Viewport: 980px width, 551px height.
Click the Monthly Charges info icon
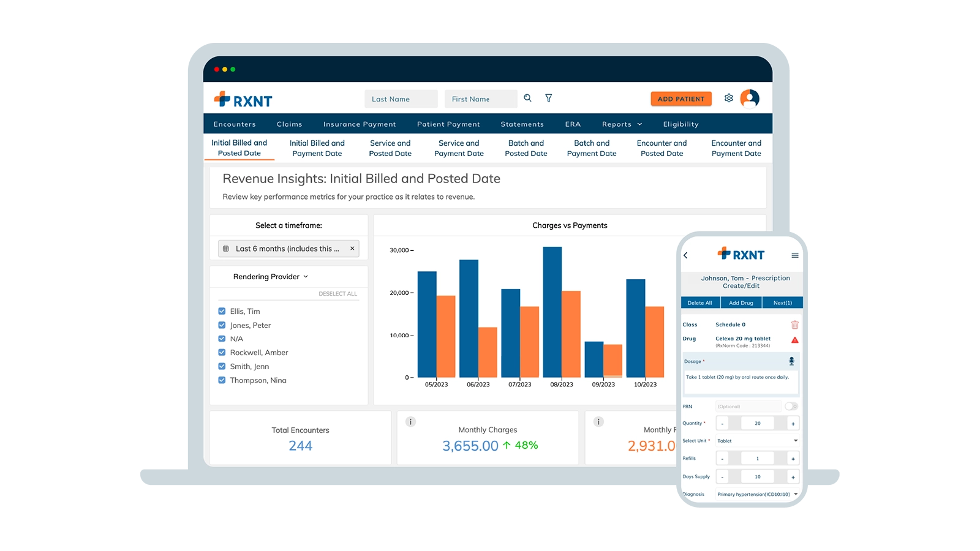411,421
